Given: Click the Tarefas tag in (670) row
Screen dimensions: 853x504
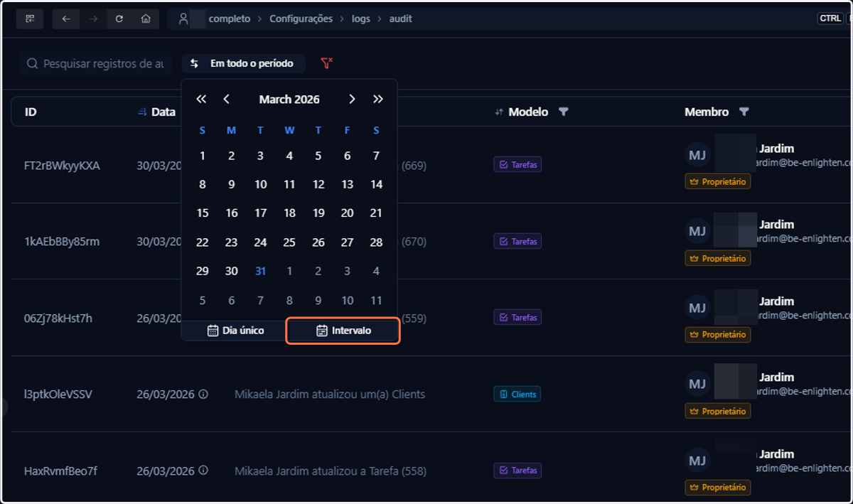Looking at the screenshot, I should coord(517,242).
